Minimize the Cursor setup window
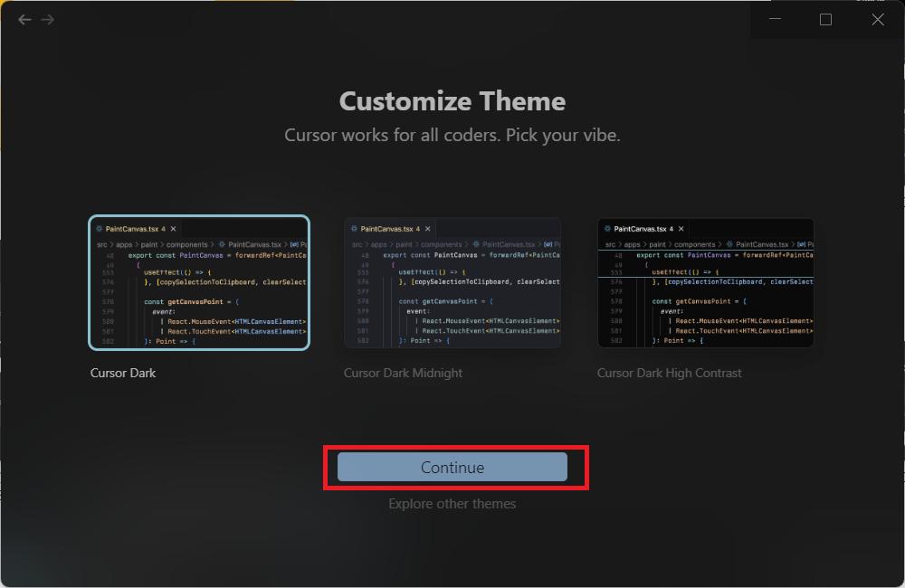 click(x=776, y=20)
